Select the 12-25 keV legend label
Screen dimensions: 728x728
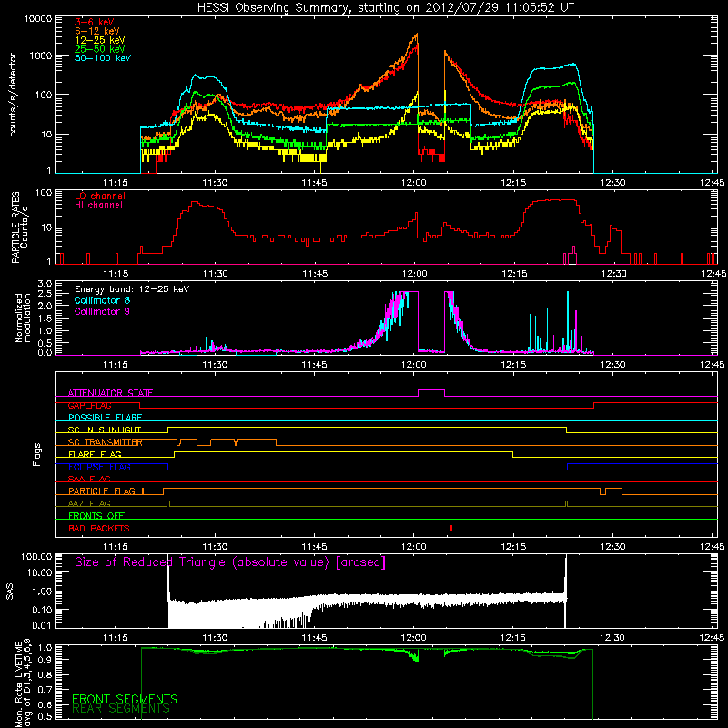pos(100,40)
